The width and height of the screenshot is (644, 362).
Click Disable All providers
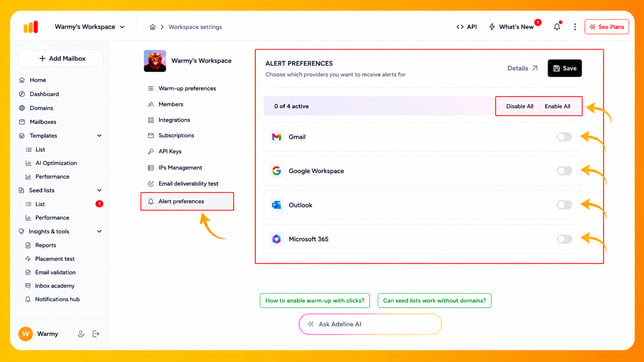520,106
